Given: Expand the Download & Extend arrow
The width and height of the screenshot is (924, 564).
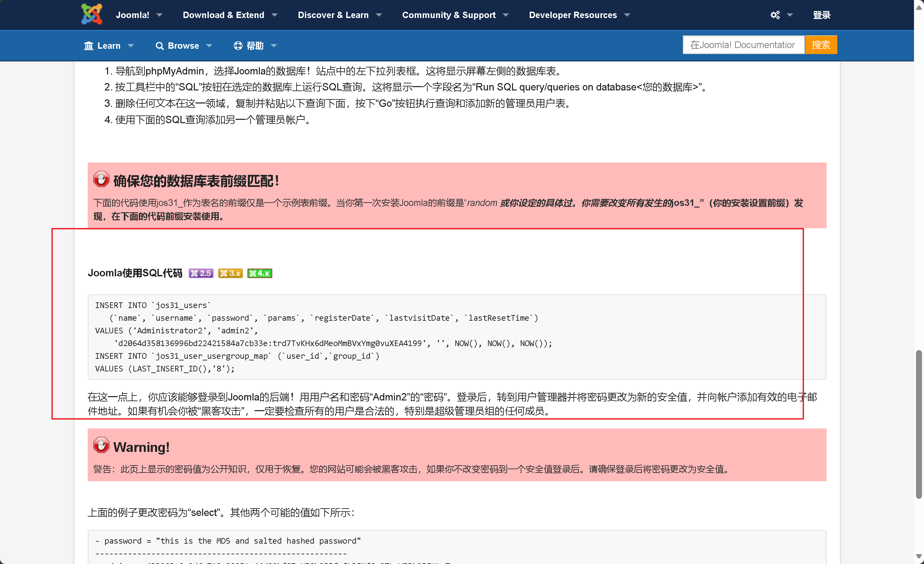Looking at the screenshot, I should click(275, 15).
